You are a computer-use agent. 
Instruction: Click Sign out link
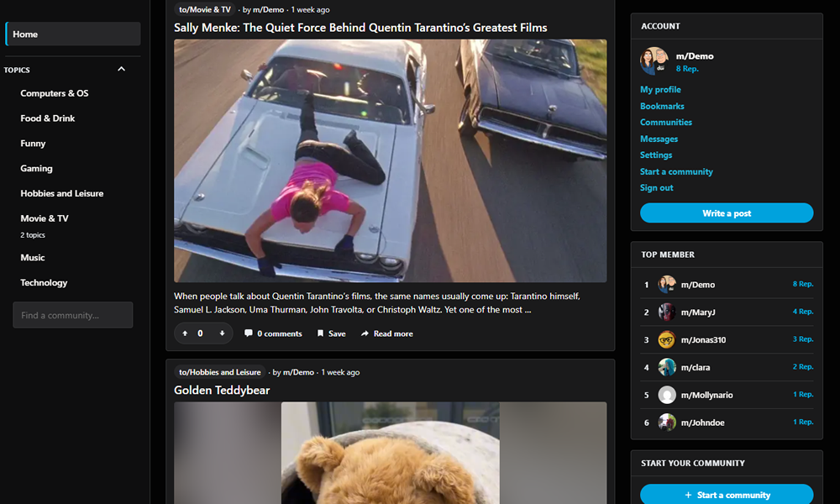click(x=656, y=187)
